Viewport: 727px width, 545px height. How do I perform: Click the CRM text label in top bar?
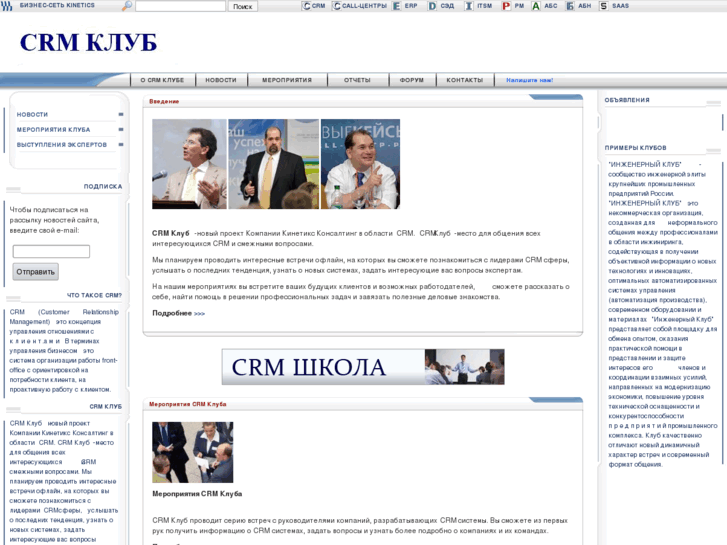(319, 6)
